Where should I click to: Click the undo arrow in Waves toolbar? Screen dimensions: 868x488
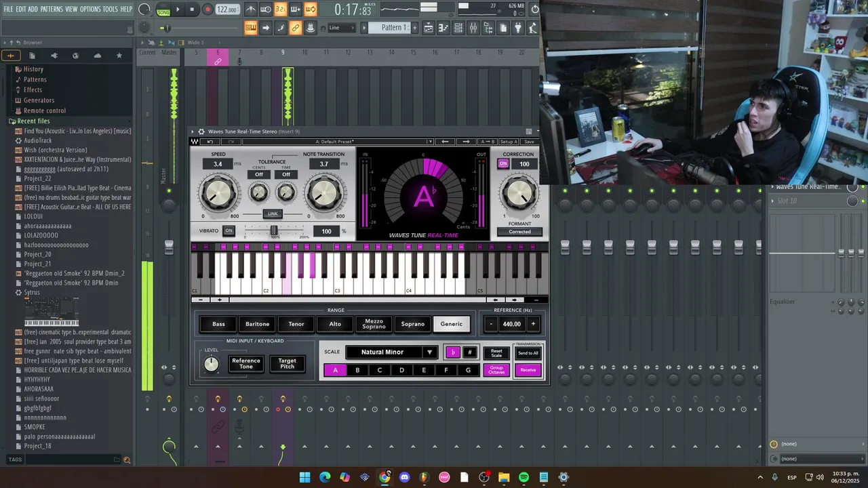[210, 142]
